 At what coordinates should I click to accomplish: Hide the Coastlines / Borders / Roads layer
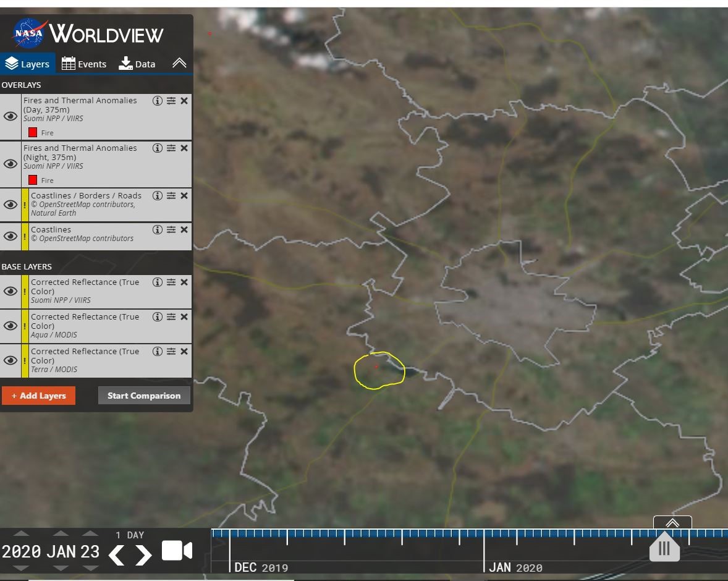[11, 205]
